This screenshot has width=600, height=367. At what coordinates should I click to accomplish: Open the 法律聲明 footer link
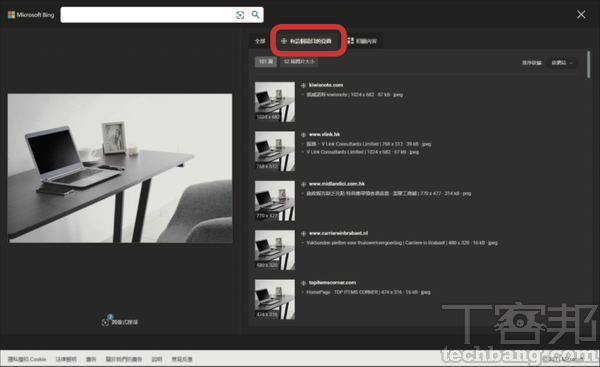tap(66, 359)
